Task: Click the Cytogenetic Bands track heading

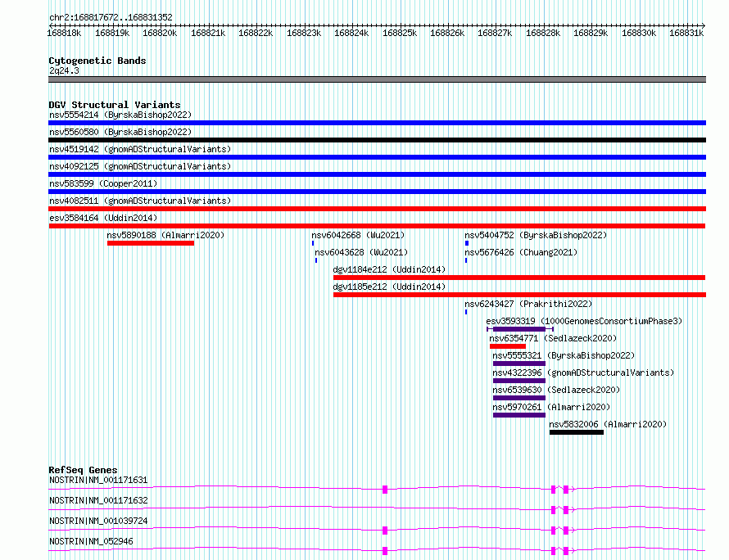Action: [97, 61]
